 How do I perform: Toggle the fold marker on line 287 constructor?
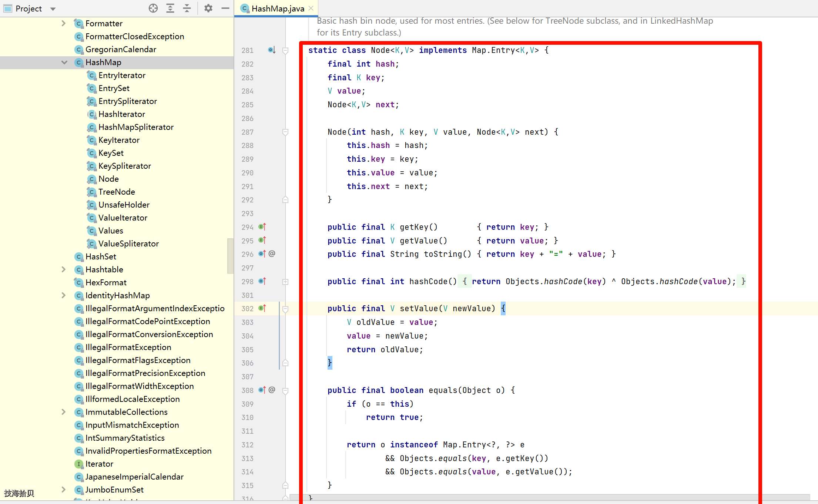(x=285, y=132)
